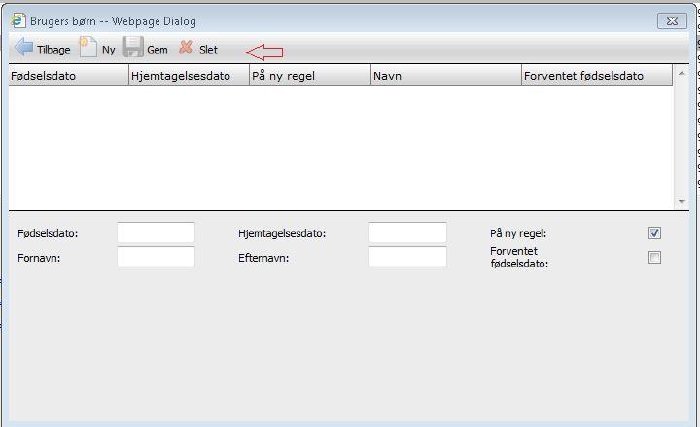Click the Internet Explorer icon in title bar
Viewport: 700px width, 427px height.
19,21
